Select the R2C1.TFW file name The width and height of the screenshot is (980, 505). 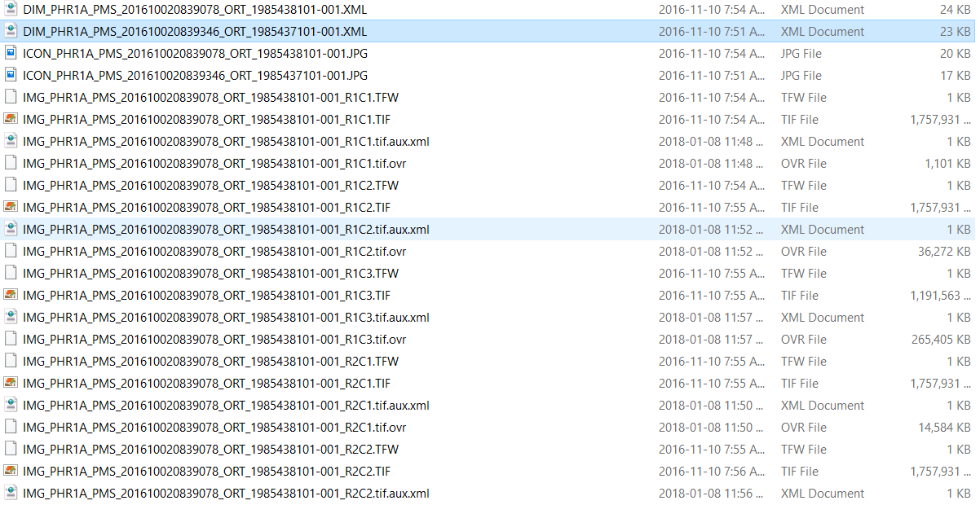(210, 362)
